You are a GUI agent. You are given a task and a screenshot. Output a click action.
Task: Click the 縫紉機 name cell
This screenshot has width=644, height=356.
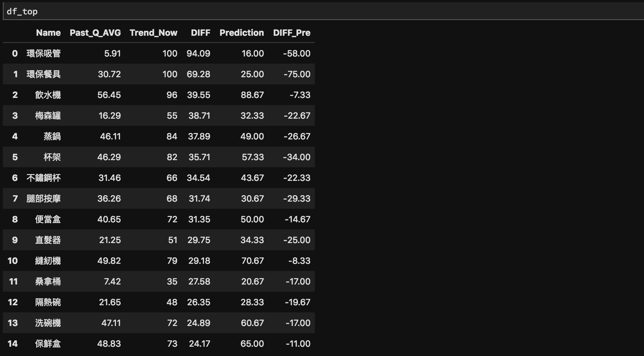48,261
